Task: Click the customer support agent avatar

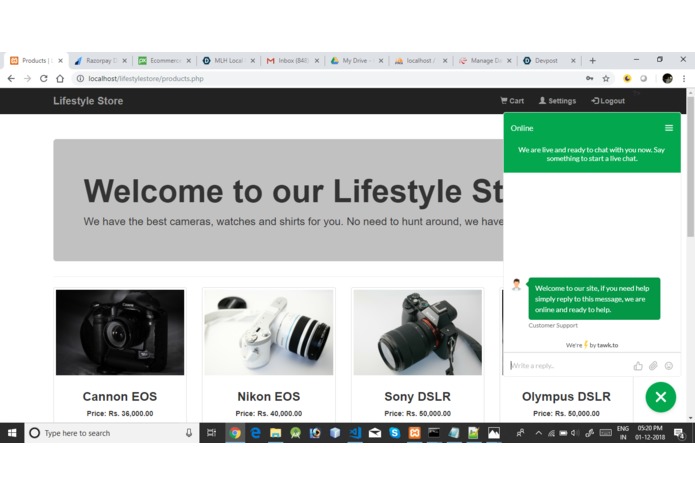Action: (x=516, y=284)
